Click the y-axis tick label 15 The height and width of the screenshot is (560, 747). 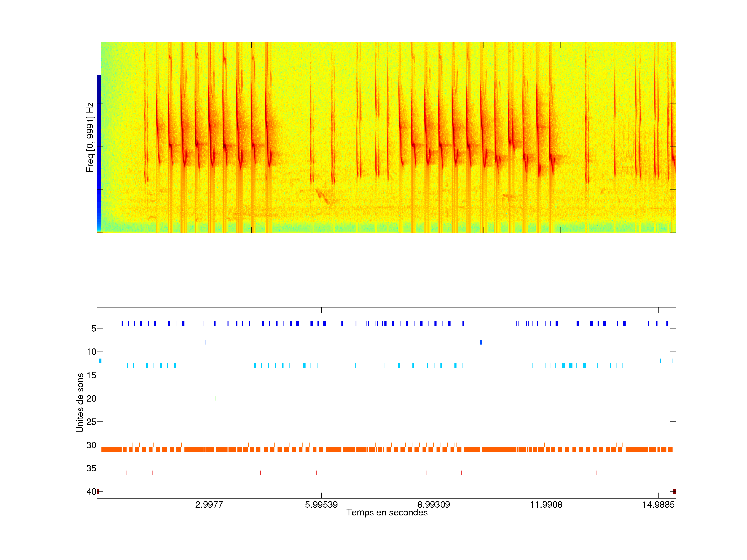91,375
